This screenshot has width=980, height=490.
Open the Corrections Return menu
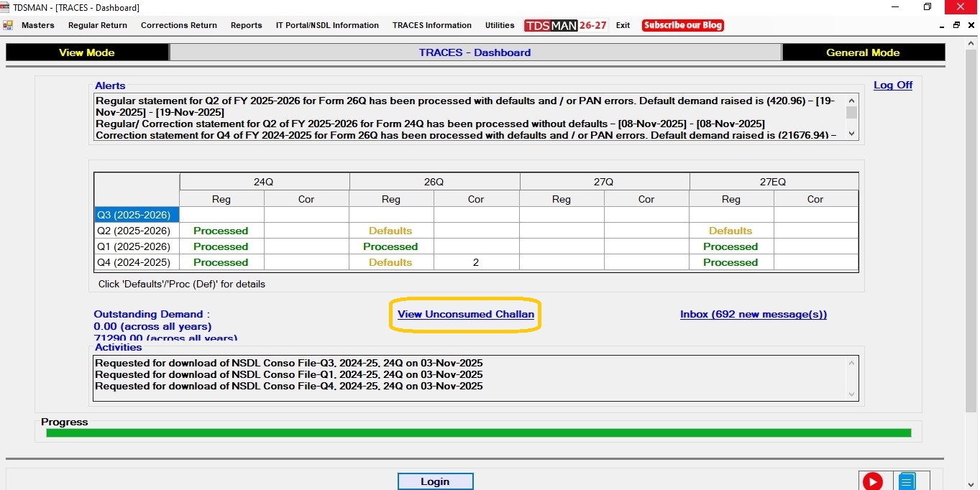[x=179, y=25]
